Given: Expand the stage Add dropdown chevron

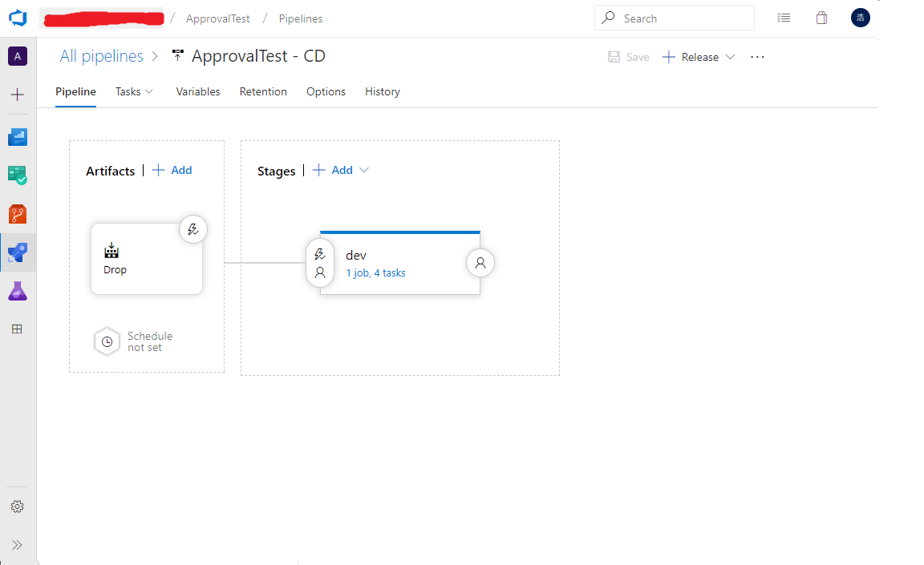Looking at the screenshot, I should (364, 170).
